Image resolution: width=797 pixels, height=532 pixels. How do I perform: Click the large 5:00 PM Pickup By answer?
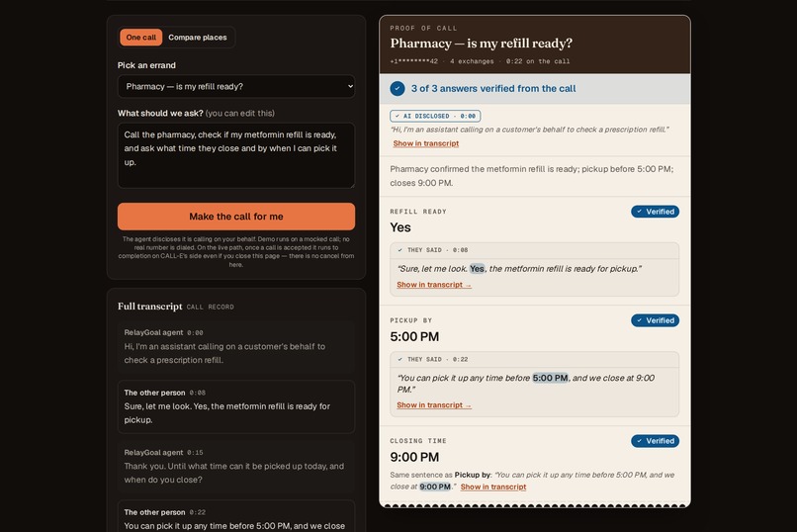click(414, 337)
